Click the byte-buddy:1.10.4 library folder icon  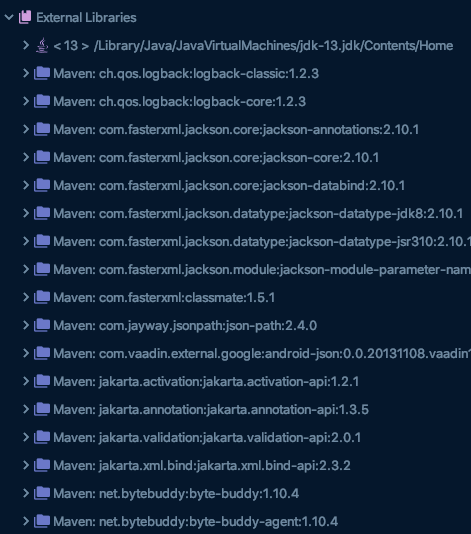point(42,492)
